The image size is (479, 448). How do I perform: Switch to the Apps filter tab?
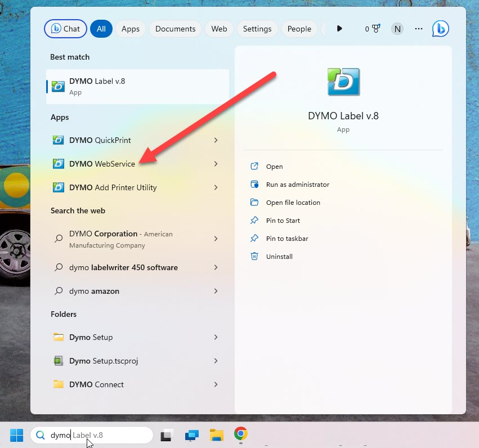pos(131,29)
